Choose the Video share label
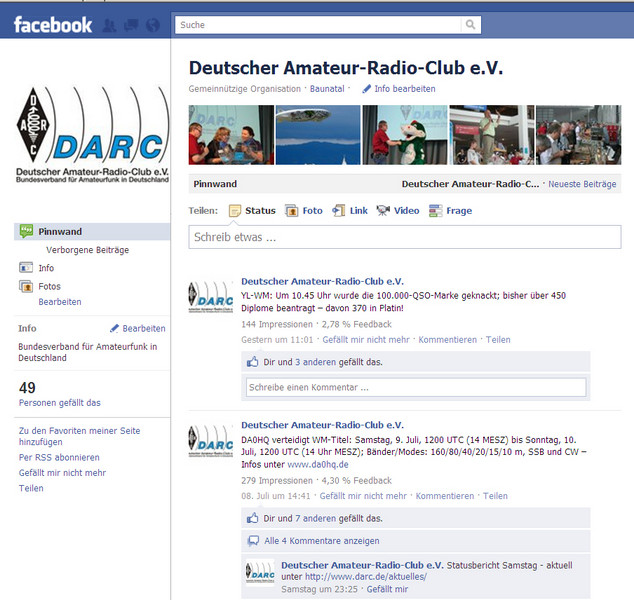634x600 pixels. point(407,211)
